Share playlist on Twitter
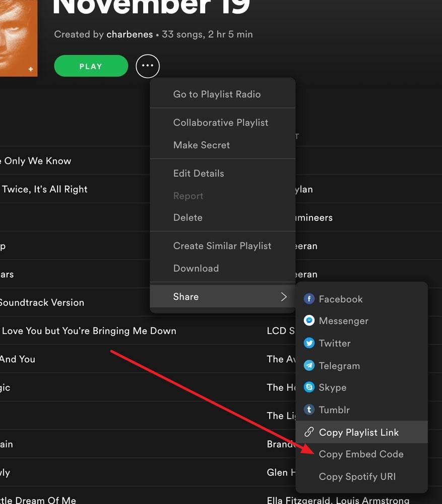The height and width of the screenshot is (504, 442). [x=361, y=343]
